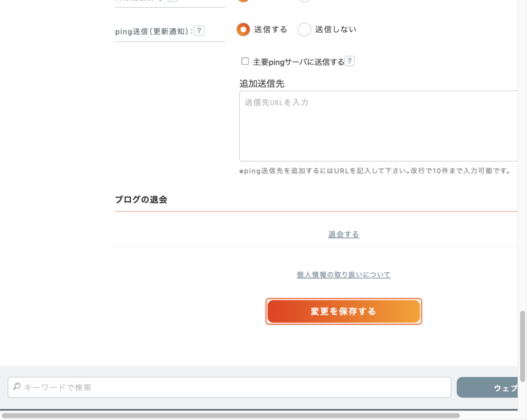Enable the 主要pingサーバに送信する checkbox

click(245, 61)
